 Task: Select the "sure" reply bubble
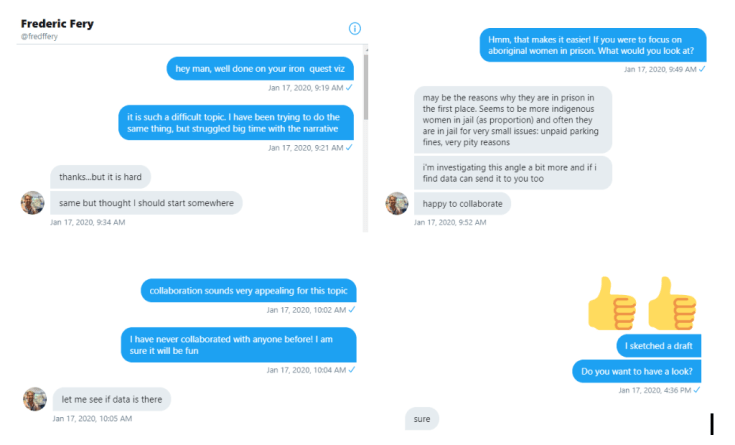(x=421, y=419)
